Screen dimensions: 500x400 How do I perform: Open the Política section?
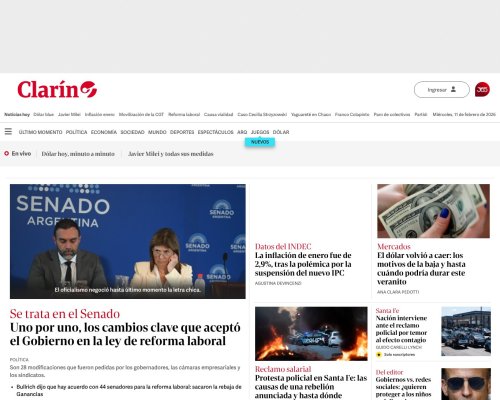(76, 132)
